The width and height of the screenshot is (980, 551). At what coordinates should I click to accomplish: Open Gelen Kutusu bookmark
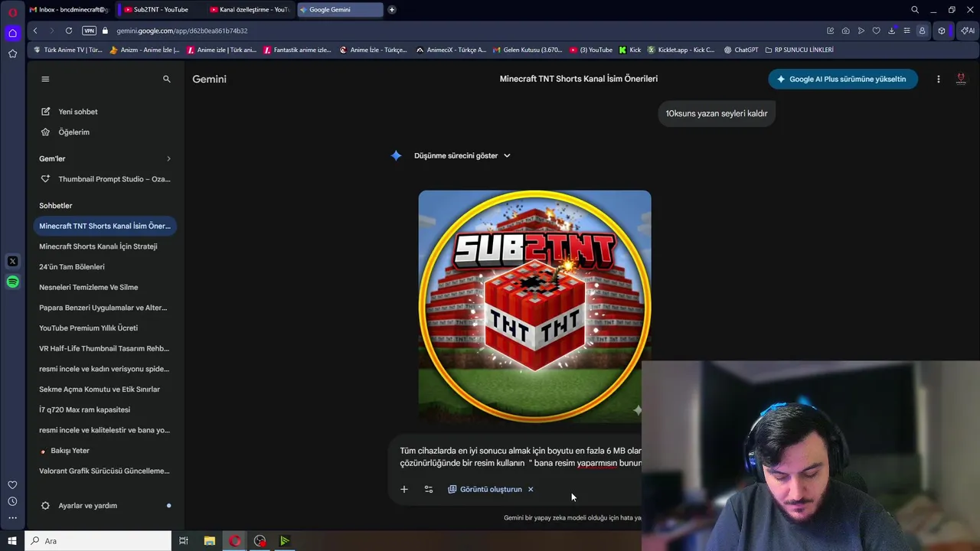[528, 50]
